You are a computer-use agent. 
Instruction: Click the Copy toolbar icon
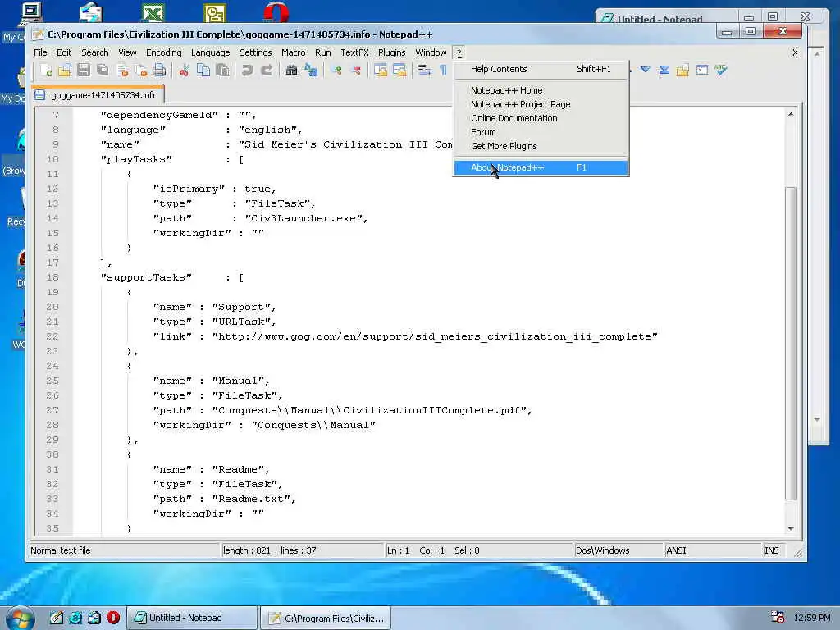203,71
